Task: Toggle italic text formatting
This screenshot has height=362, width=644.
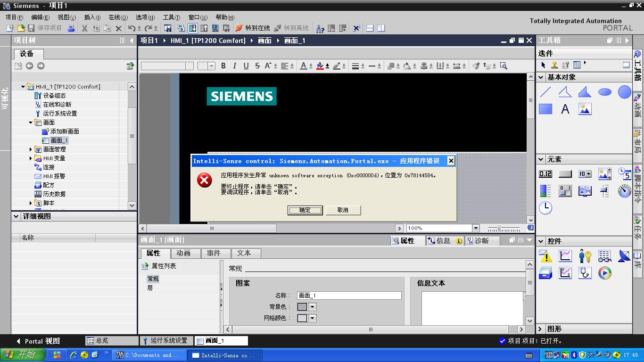Action: (x=235, y=66)
